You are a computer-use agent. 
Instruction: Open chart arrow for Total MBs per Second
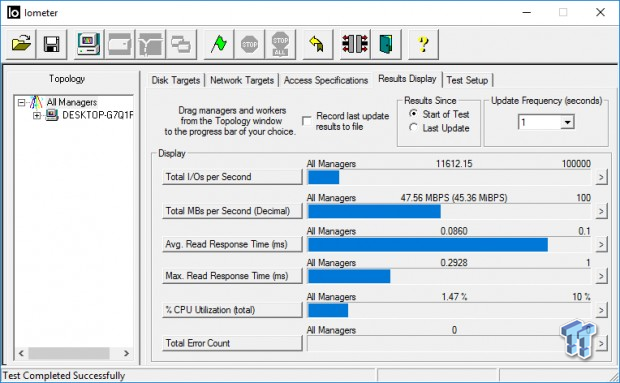pyautogui.click(x=601, y=211)
